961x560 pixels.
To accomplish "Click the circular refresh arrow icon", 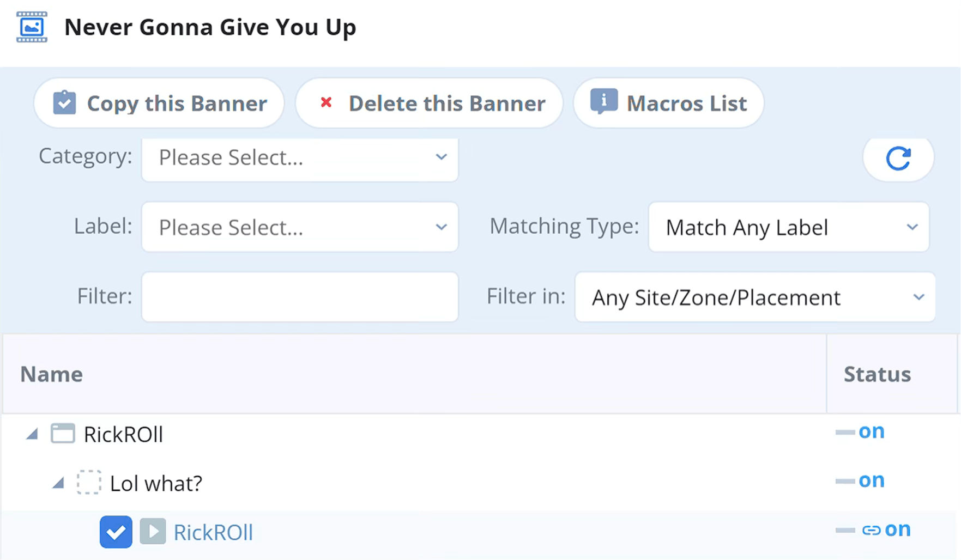I will coord(898,159).
